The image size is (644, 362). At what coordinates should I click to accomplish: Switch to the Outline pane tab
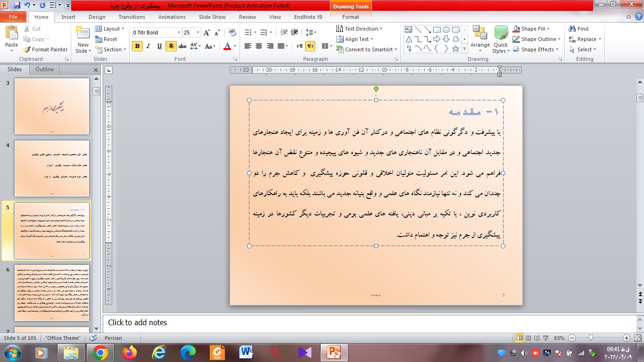[x=44, y=69]
